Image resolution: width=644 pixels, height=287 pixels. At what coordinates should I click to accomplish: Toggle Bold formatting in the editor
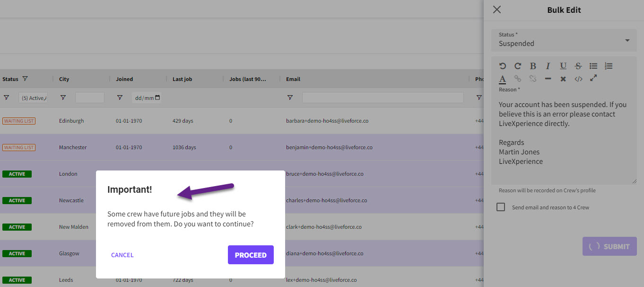click(533, 66)
